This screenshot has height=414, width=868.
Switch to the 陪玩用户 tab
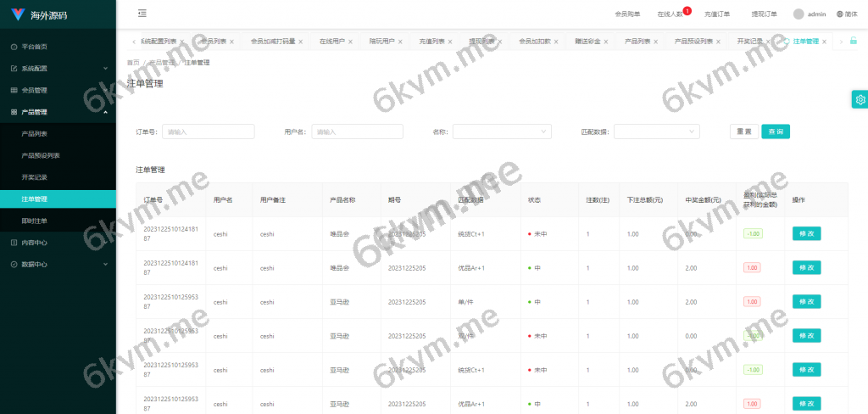382,42
